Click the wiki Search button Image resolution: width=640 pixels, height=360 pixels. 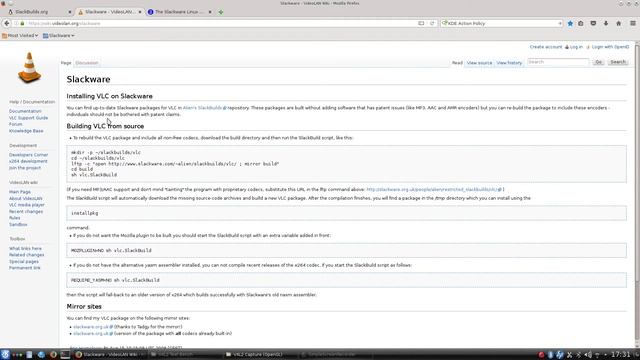[618, 62]
